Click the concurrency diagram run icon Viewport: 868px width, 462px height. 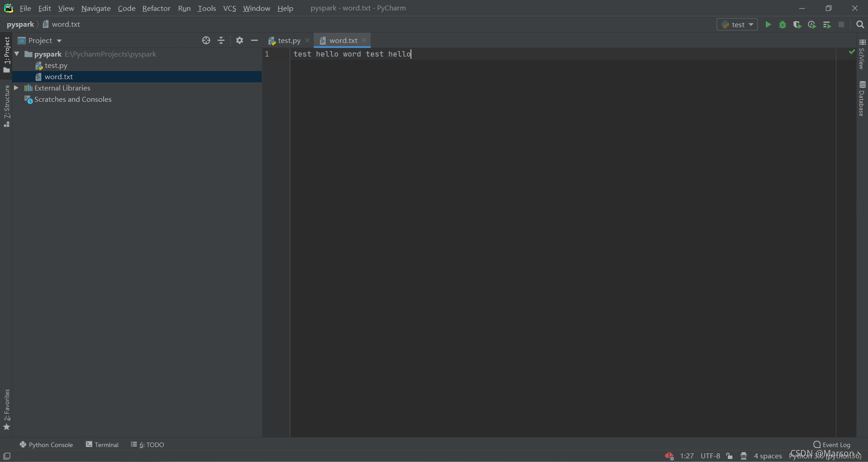827,24
